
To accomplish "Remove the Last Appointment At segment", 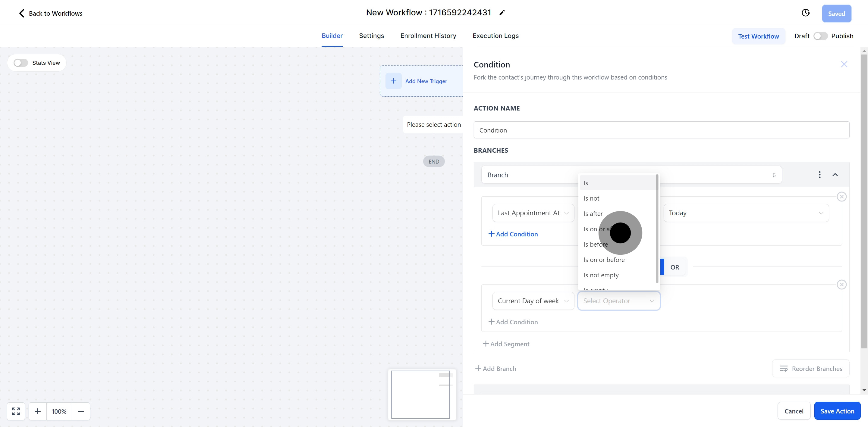I will [841, 197].
